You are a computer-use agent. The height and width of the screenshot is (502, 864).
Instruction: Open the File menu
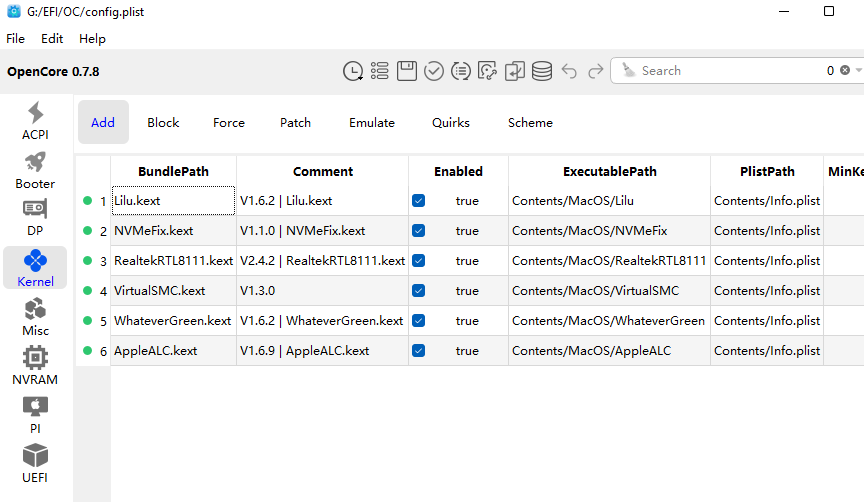coord(16,39)
